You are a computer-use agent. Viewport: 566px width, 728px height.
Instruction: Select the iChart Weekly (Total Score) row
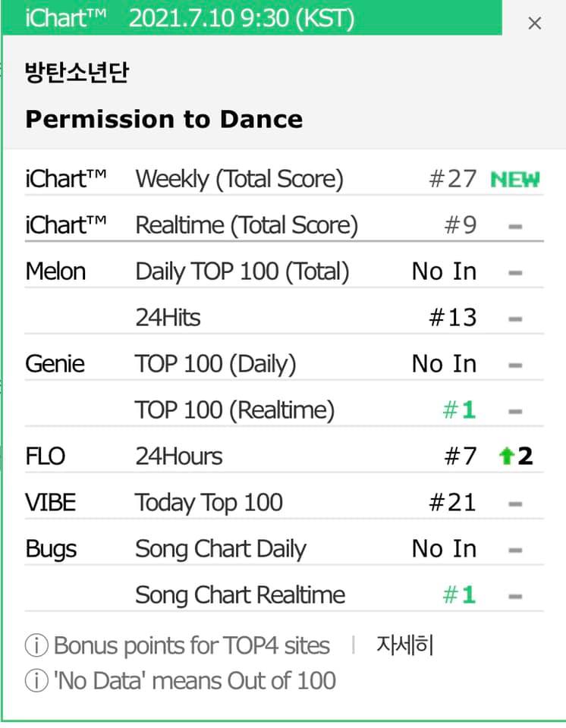(x=239, y=180)
